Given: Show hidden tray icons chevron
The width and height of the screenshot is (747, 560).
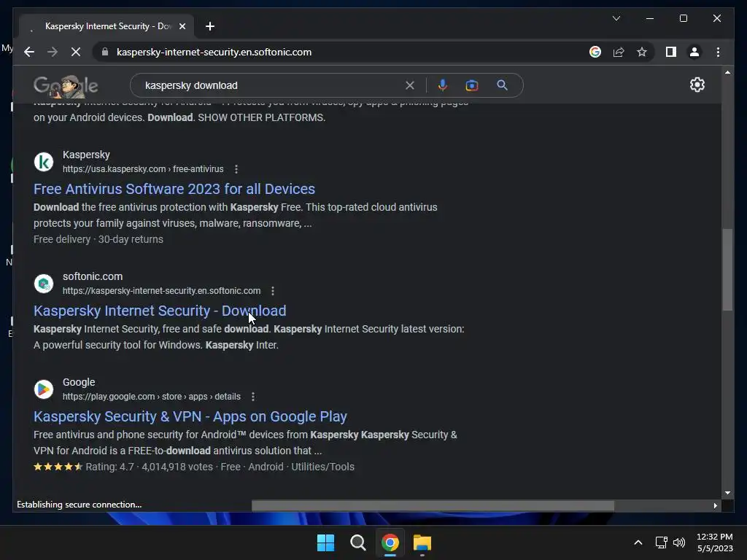Looking at the screenshot, I should (x=638, y=542).
